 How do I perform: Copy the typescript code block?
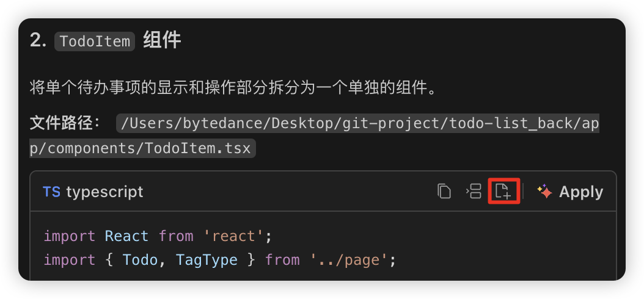tap(444, 192)
